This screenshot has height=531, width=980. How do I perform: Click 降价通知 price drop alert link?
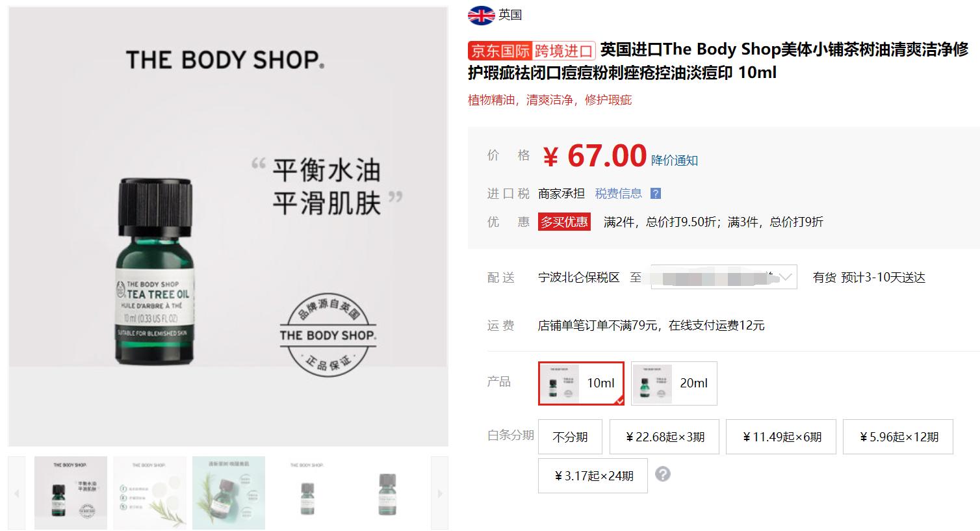coord(675,161)
